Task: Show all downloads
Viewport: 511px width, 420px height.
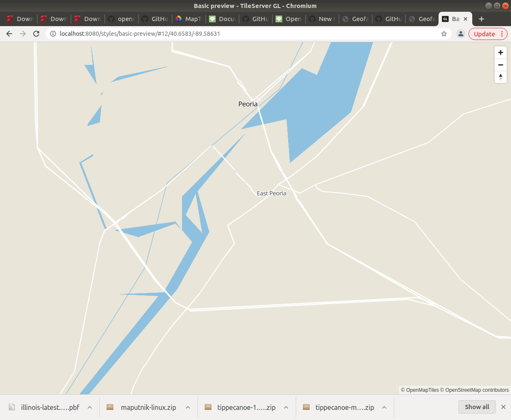Action: [x=477, y=407]
